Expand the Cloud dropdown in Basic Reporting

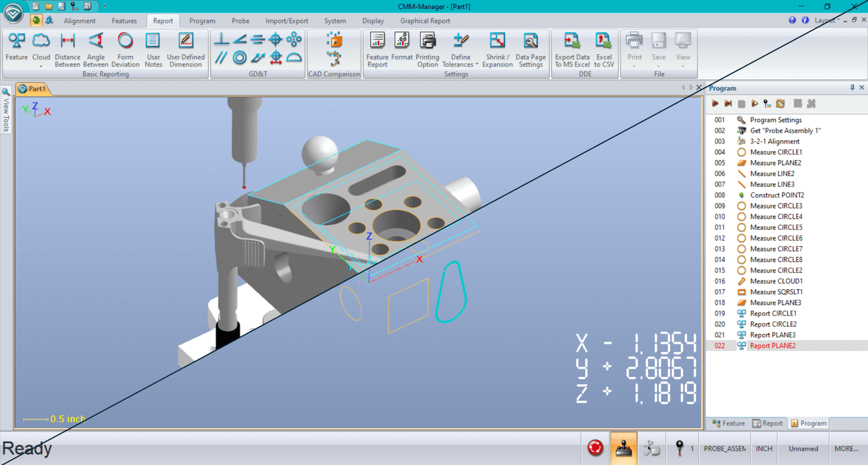tap(41, 66)
